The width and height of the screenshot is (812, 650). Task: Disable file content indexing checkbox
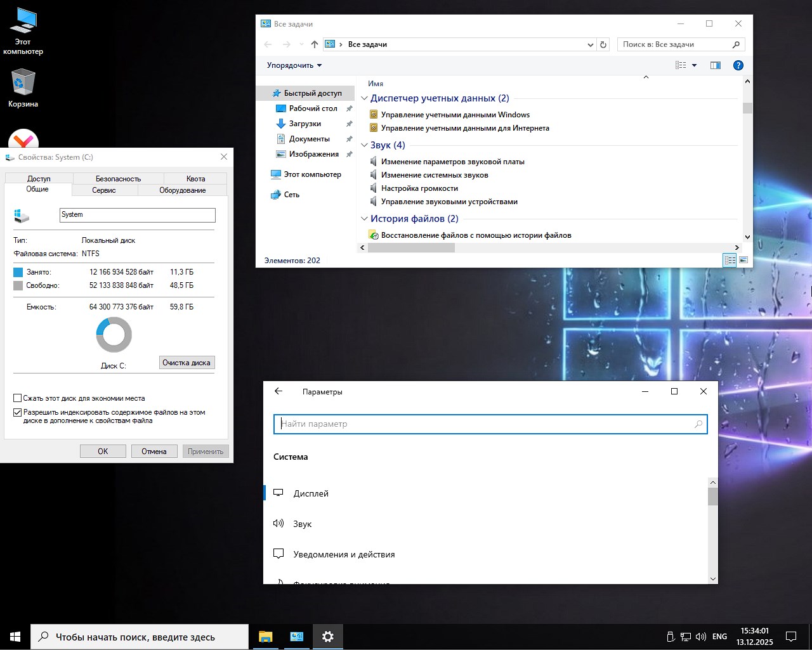pyautogui.click(x=18, y=412)
